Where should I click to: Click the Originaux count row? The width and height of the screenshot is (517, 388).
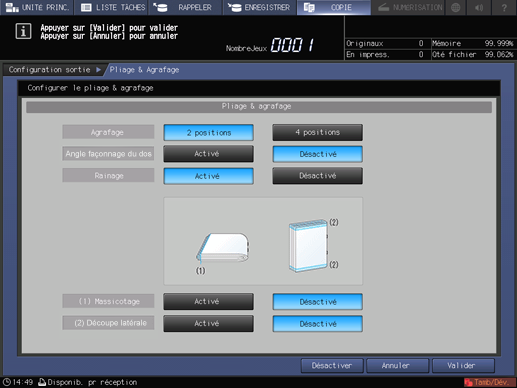385,43
